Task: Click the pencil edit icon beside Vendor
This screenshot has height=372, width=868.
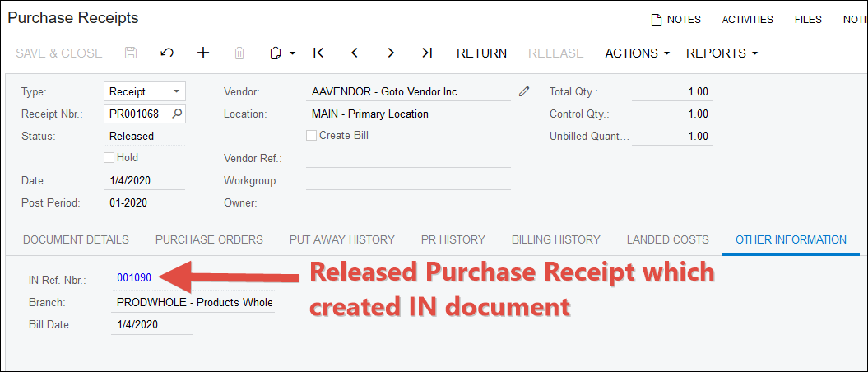Action: click(524, 91)
